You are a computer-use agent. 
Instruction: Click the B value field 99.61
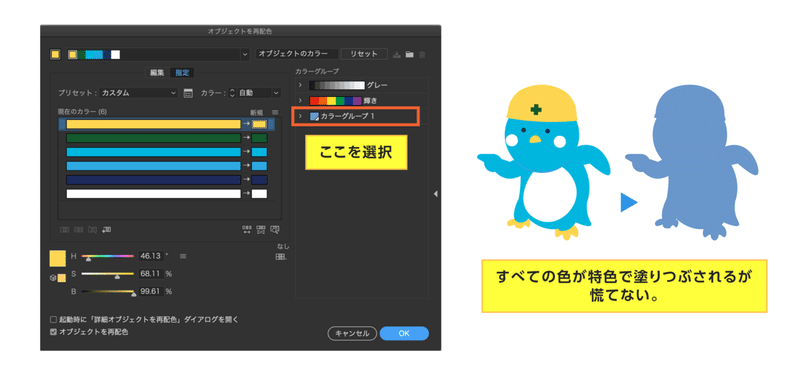click(x=150, y=292)
